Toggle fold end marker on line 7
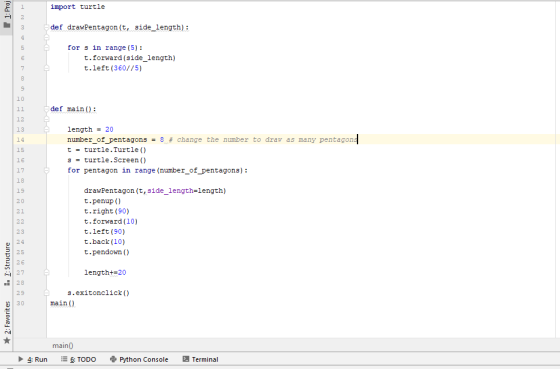560x369 pixels. (46, 68)
